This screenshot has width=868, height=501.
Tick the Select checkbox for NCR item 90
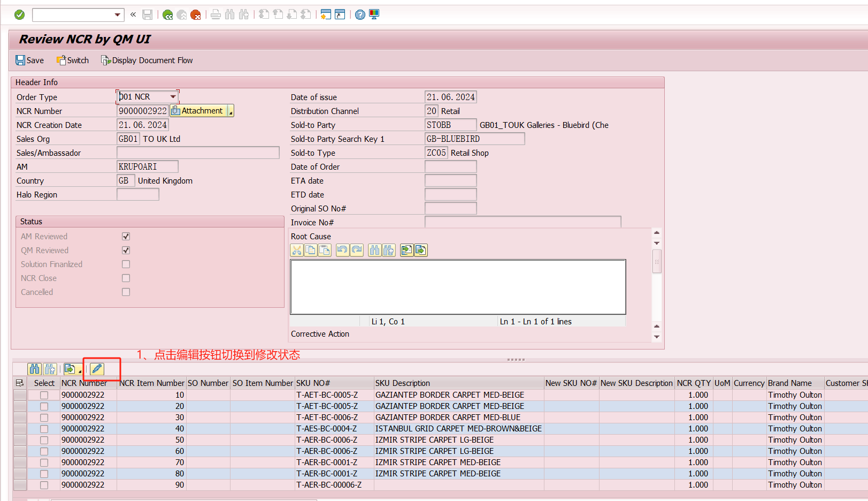(44, 485)
